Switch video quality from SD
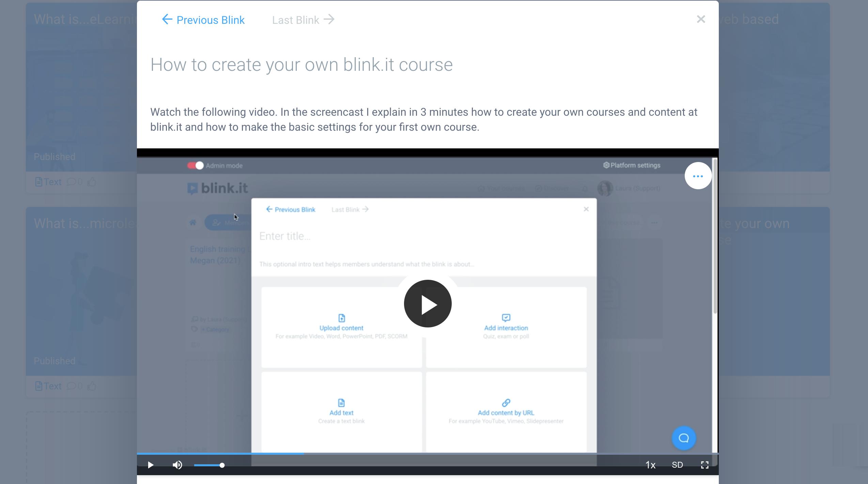868x484 pixels. [677, 465]
